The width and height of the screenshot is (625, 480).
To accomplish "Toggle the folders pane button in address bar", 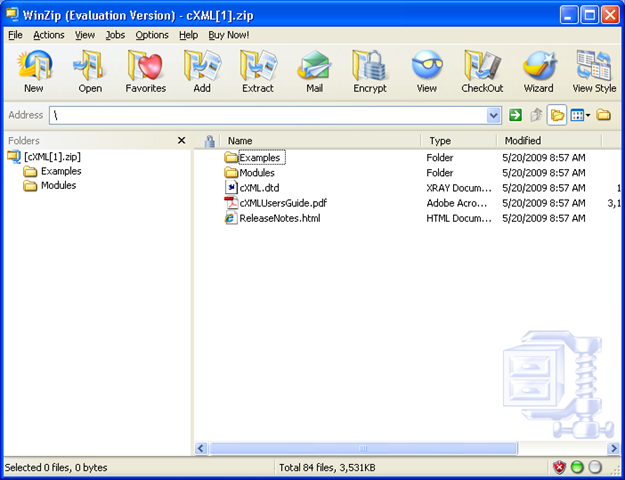I will (x=557, y=115).
